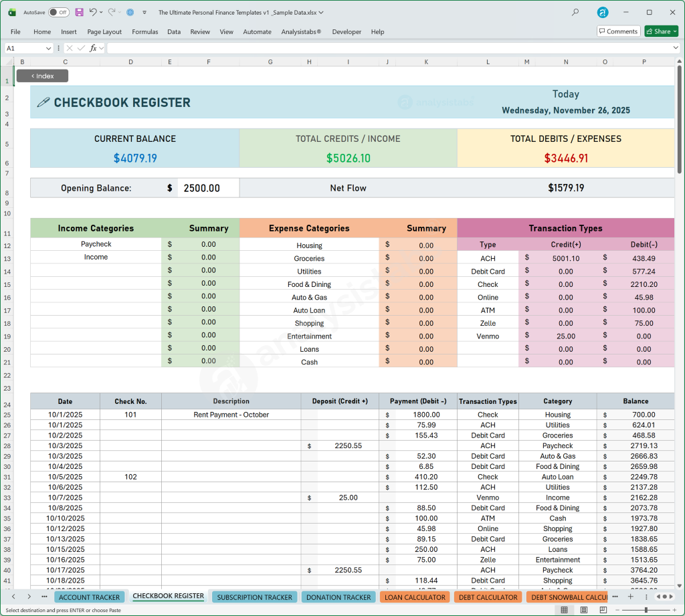This screenshot has height=616, width=685.
Task: Click the Redo icon
Action: (112, 12)
